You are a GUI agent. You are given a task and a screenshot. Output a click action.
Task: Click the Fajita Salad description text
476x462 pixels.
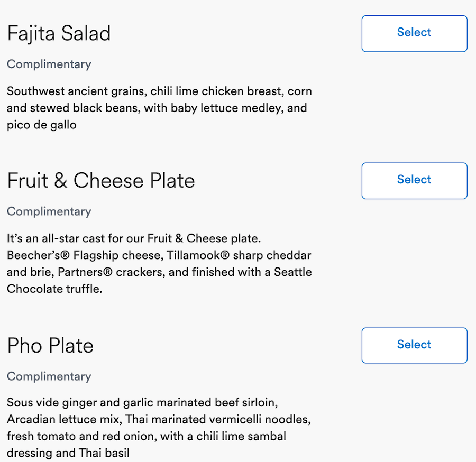coord(159,108)
